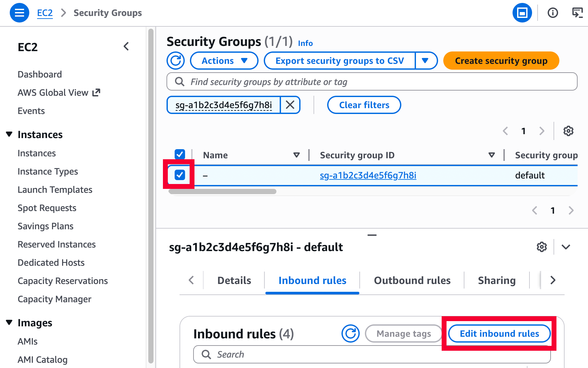Open the info panel icon
Image resolution: width=588 pixels, height=368 pixels.
coord(553,13)
